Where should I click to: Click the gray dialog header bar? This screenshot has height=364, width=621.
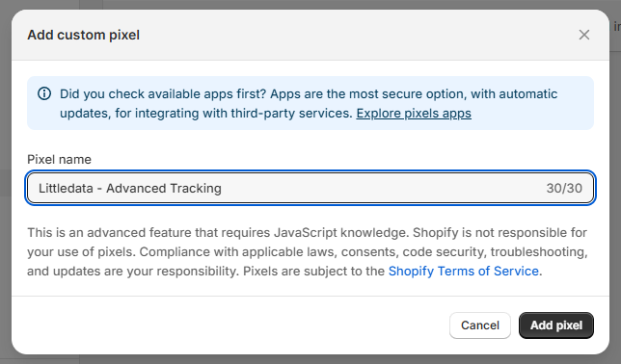tap(310, 35)
